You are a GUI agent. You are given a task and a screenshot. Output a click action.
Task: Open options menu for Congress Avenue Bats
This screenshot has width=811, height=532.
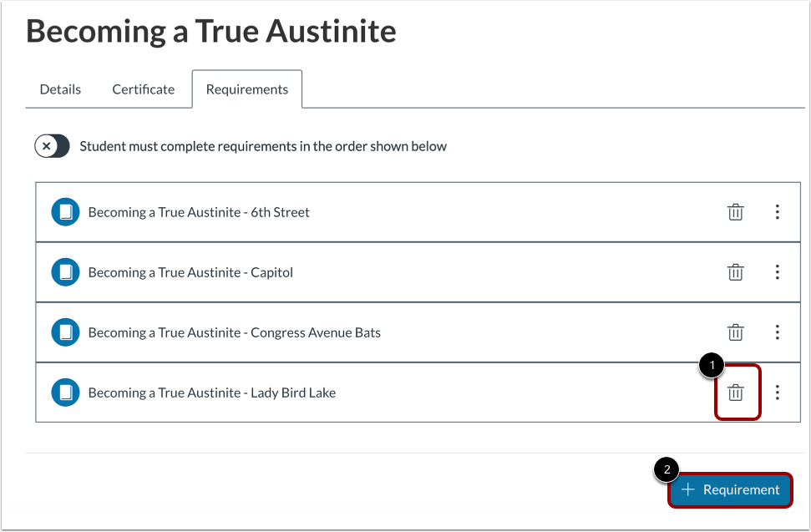point(777,332)
